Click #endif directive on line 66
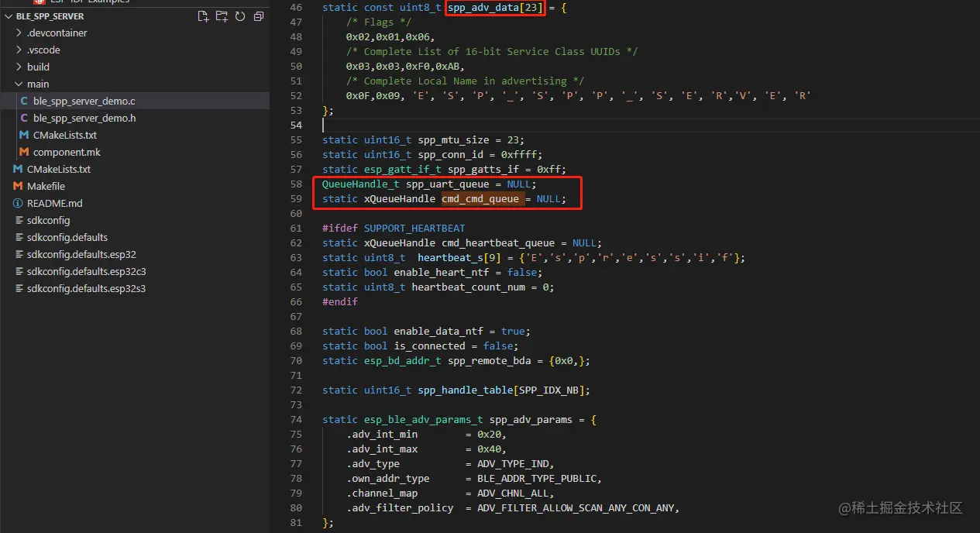Image resolution: width=980 pixels, height=533 pixels. point(340,301)
